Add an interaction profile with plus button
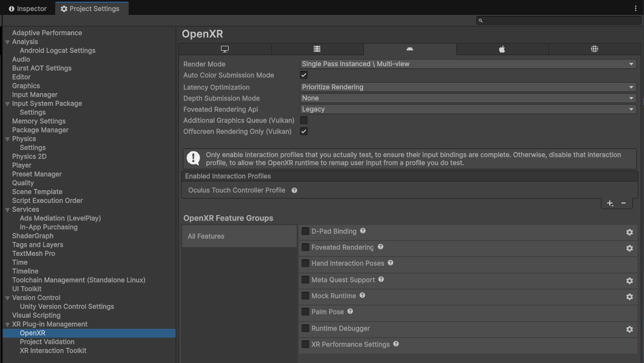Viewport: 644px width, 363px height. (610, 204)
